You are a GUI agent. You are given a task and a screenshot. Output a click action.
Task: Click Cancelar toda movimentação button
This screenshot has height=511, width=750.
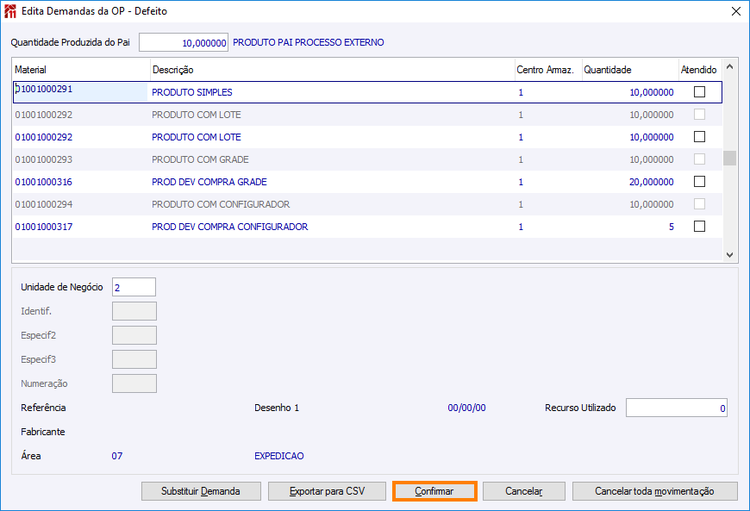click(x=654, y=491)
